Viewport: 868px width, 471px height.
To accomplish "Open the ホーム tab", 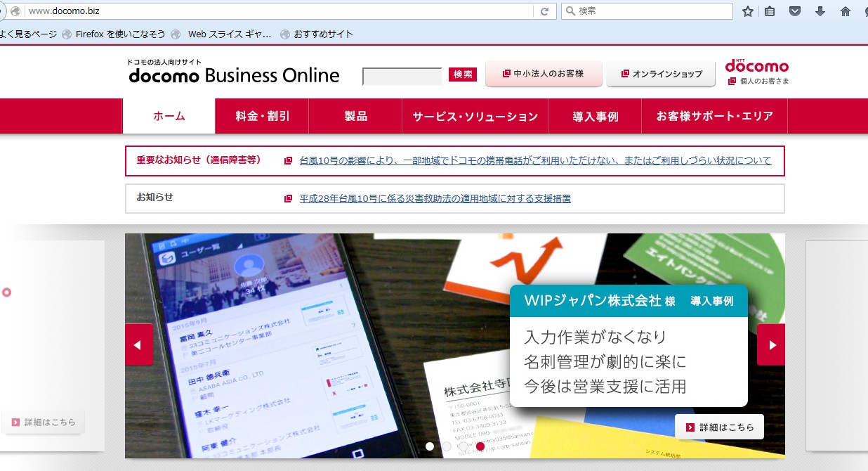I will pyautogui.click(x=169, y=116).
